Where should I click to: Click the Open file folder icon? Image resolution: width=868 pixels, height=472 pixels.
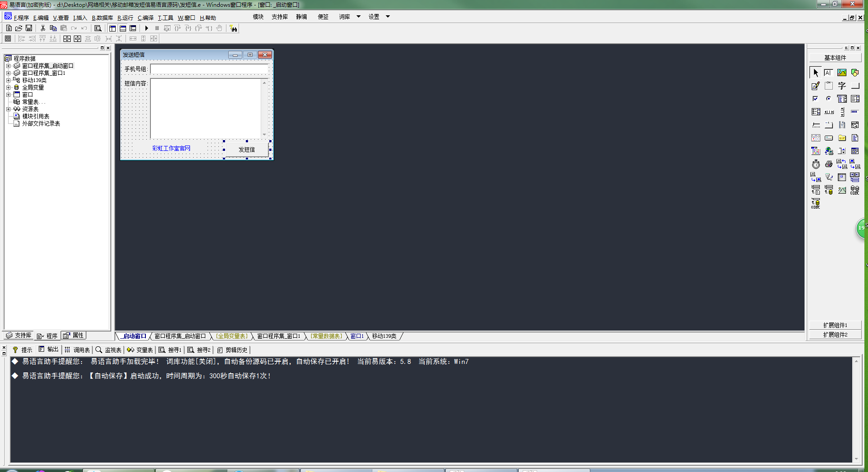[19, 28]
